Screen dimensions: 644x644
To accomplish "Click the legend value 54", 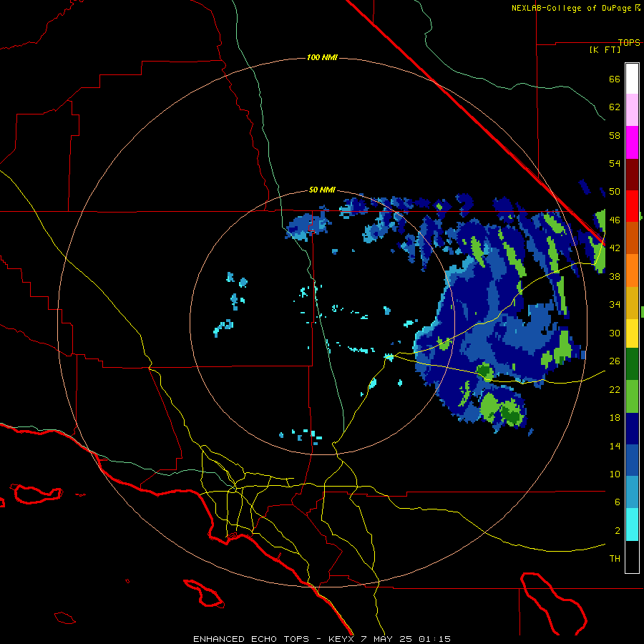I will (615, 163).
